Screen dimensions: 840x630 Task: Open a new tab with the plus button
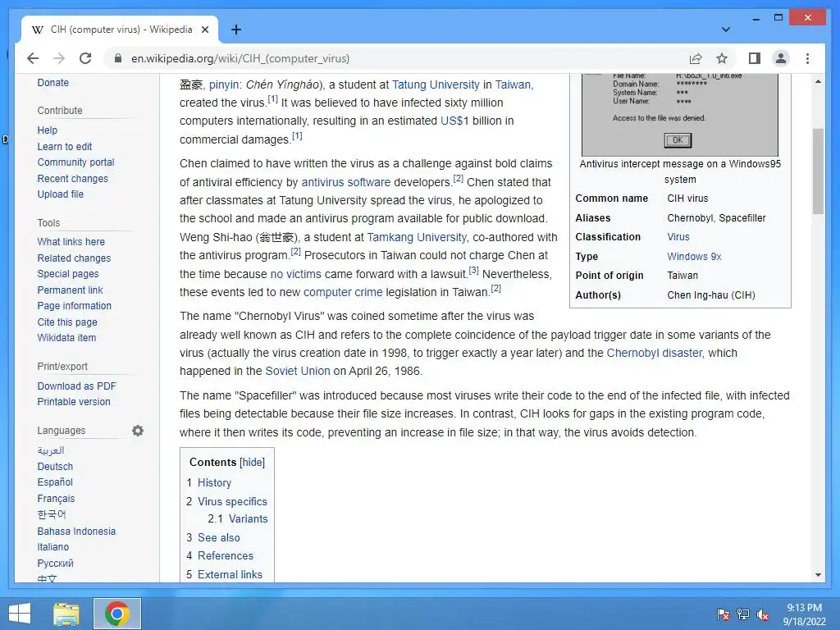coord(235,30)
